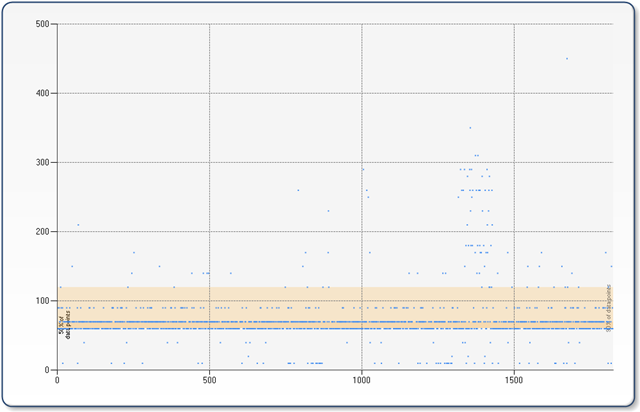Select the 1500 label on the x-axis
This screenshot has width=640, height=412.
[x=513, y=380]
